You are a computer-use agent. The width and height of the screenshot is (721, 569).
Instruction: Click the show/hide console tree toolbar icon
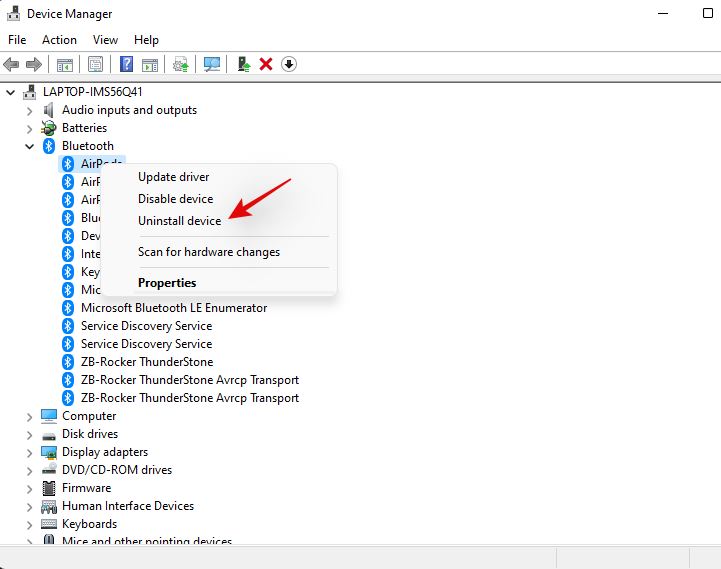point(64,64)
